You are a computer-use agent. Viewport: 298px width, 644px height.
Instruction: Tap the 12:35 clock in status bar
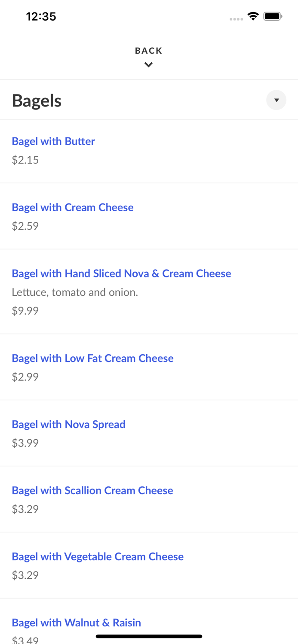tap(41, 16)
